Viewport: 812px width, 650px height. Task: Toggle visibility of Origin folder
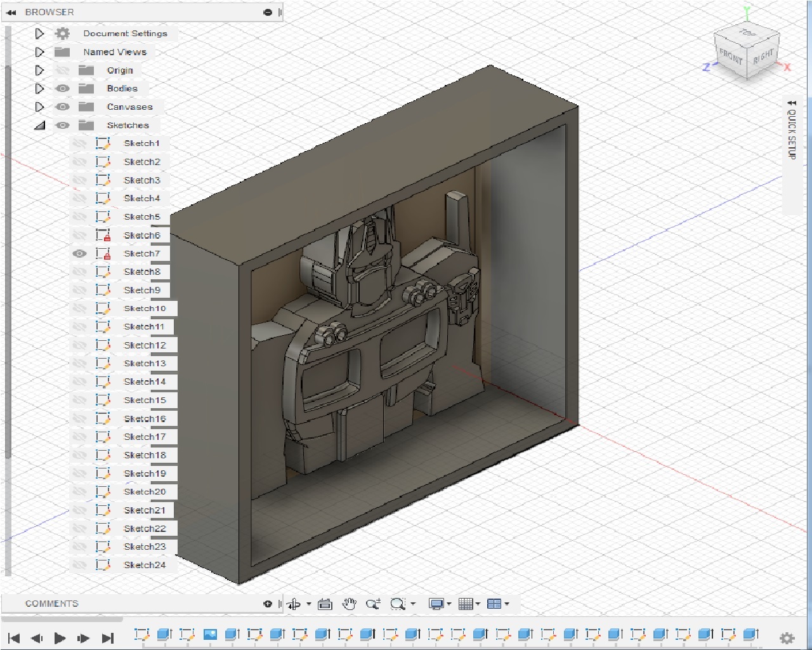[62, 70]
